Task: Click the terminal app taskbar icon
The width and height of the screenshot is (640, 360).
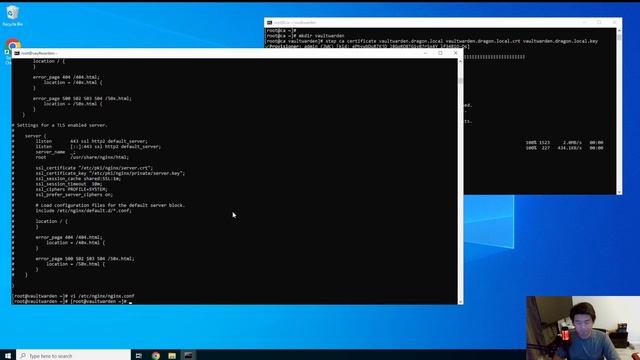Action: pos(188,356)
